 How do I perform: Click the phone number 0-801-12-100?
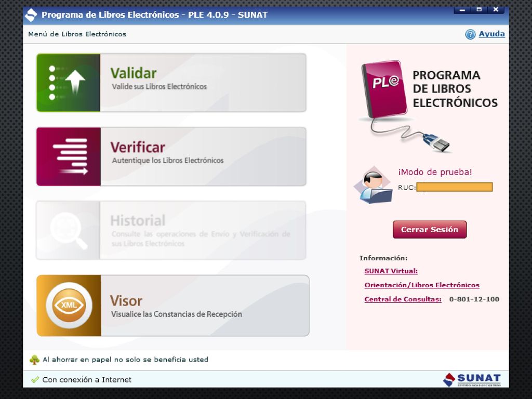click(474, 299)
